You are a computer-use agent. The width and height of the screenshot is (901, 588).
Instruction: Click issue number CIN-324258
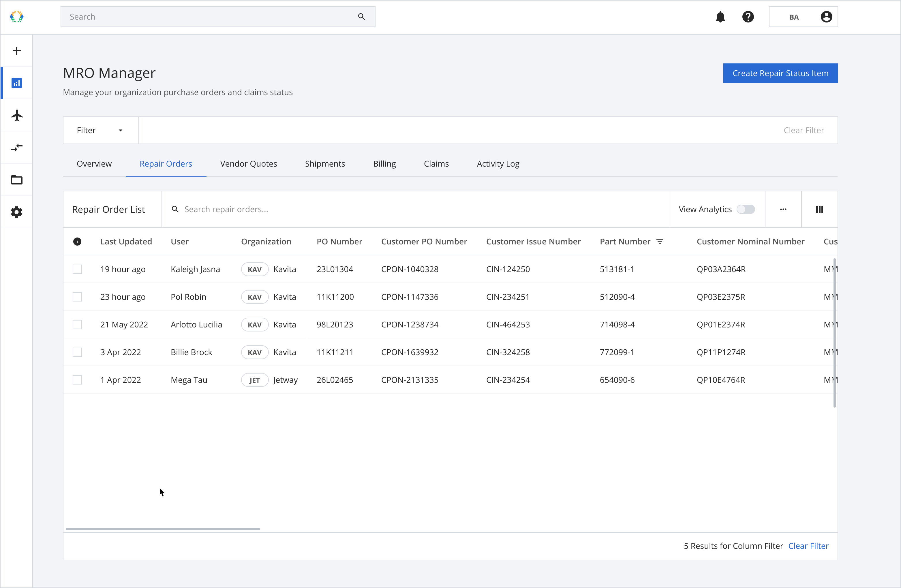point(508,352)
